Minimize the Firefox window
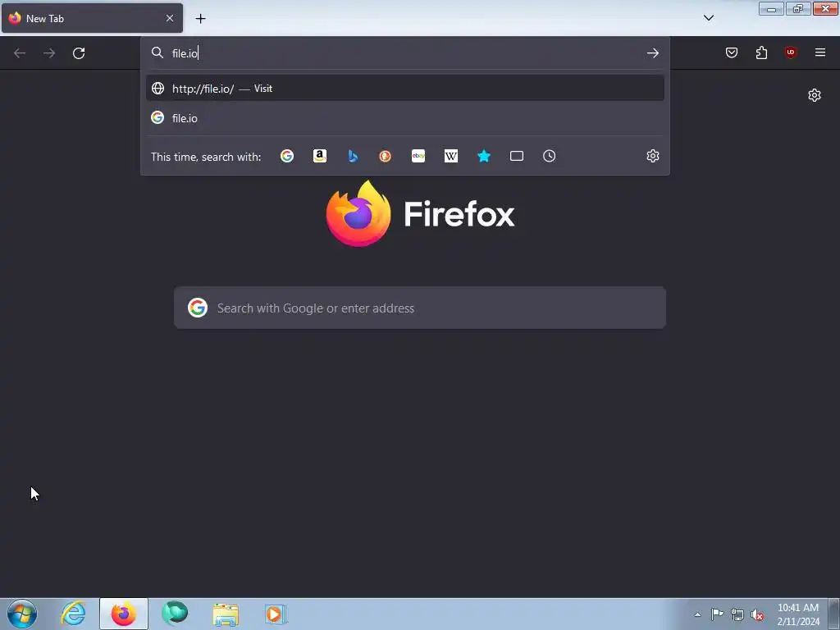 point(771,8)
